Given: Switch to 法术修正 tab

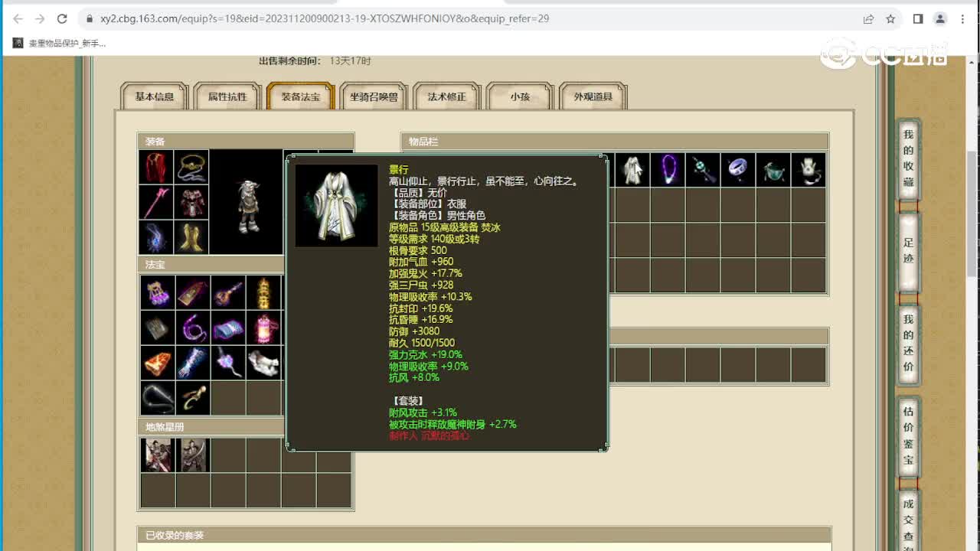Looking at the screenshot, I should (447, 96).
